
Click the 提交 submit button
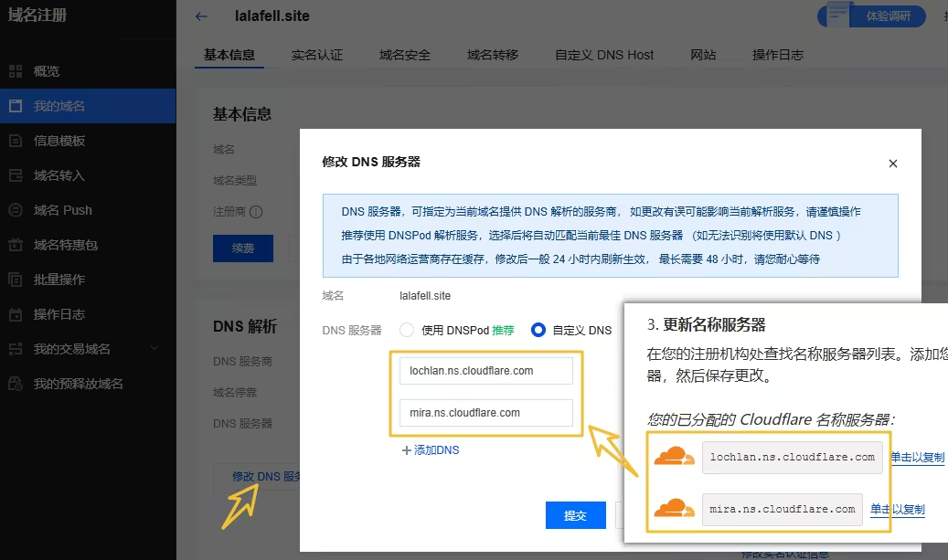point(576,514)
